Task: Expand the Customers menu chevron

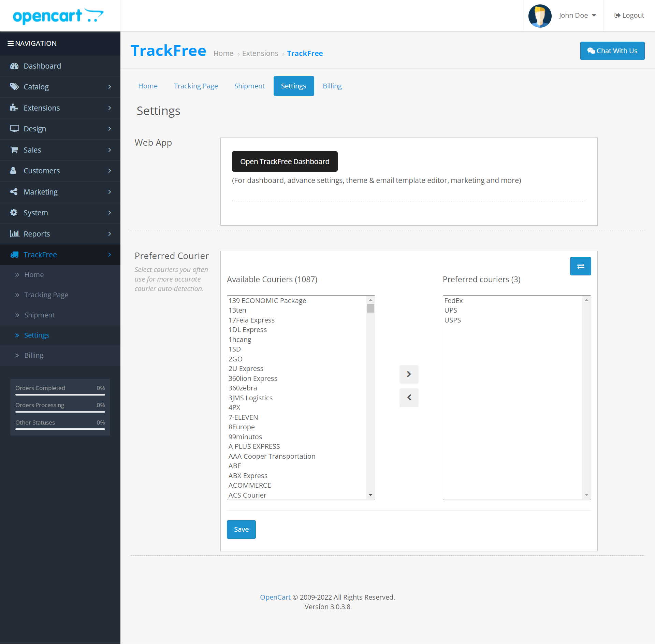Action: coord(110,171)
